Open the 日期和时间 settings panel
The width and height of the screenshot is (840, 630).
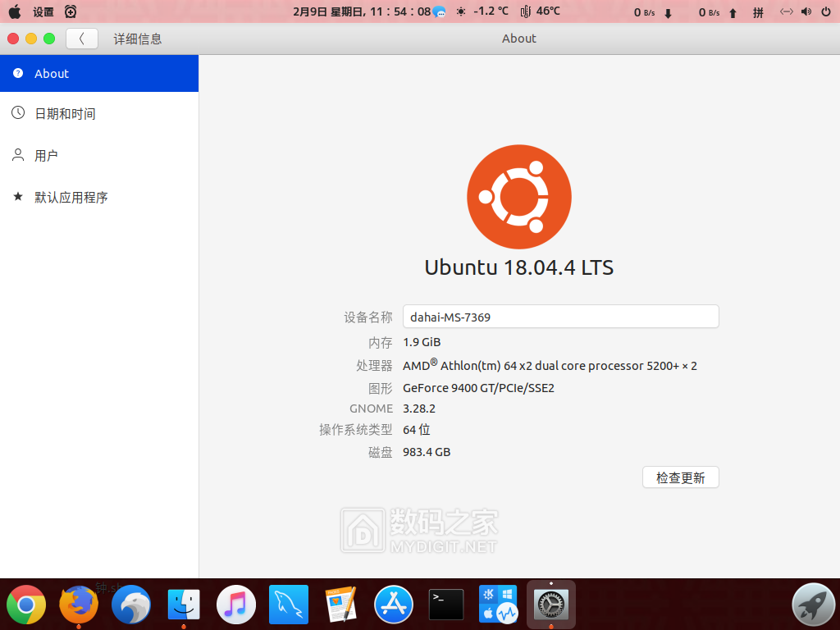click(98, 114)
